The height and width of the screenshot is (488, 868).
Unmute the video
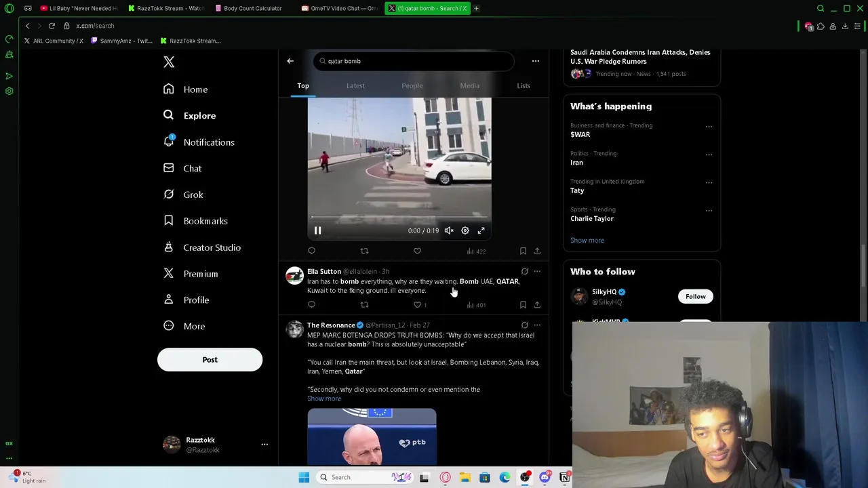449,231
